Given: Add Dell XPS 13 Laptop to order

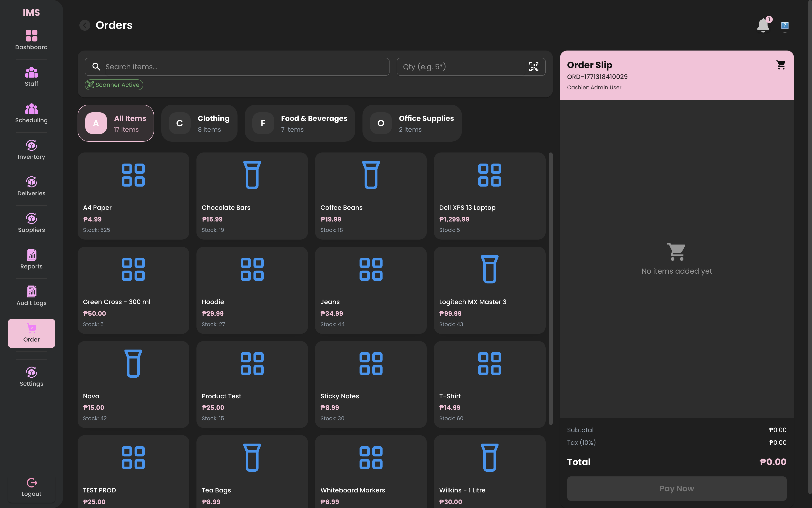Looking at the screenshot, I should tap(489, 196).
